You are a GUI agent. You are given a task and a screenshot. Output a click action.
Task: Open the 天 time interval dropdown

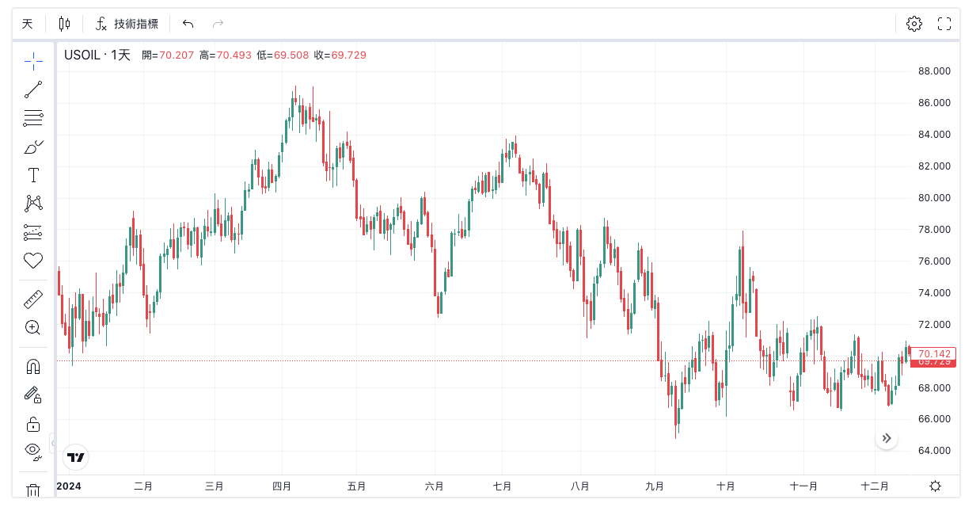28,24
